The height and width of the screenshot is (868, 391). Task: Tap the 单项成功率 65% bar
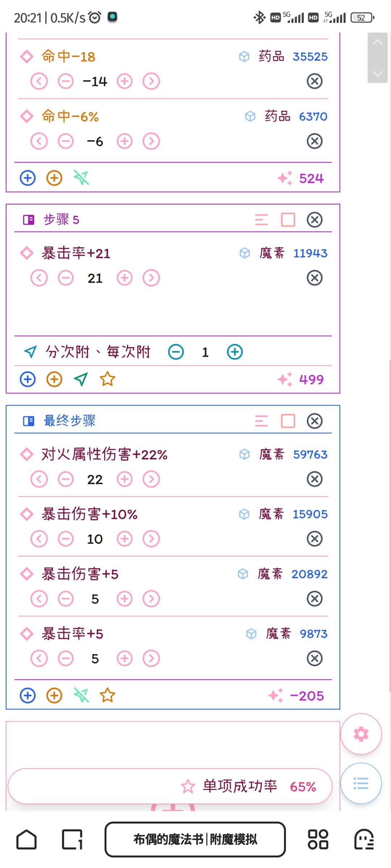pyautogui.click(x=170, y=786)
